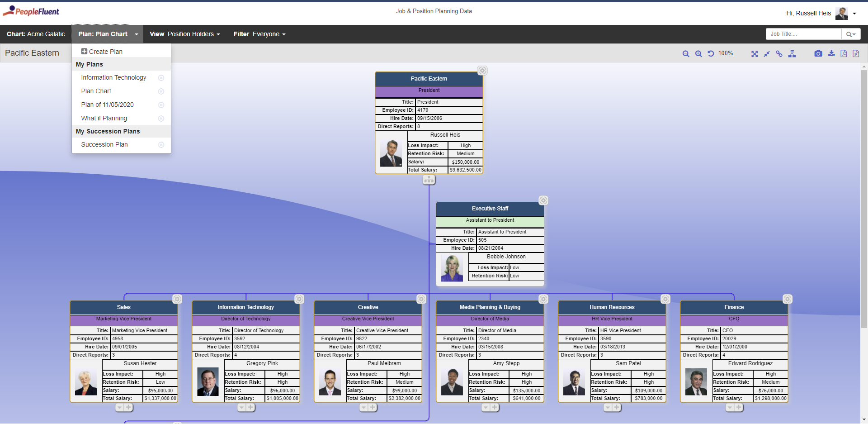
Task: Expand the down arrow below Sales box
Action: click(x=119, y=407)
